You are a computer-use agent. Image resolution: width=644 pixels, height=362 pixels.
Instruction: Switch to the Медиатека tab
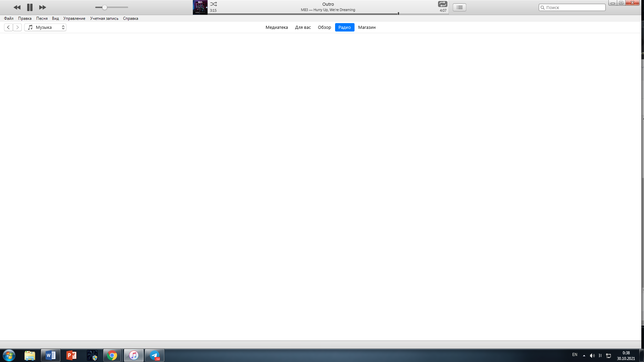(276, 27)
